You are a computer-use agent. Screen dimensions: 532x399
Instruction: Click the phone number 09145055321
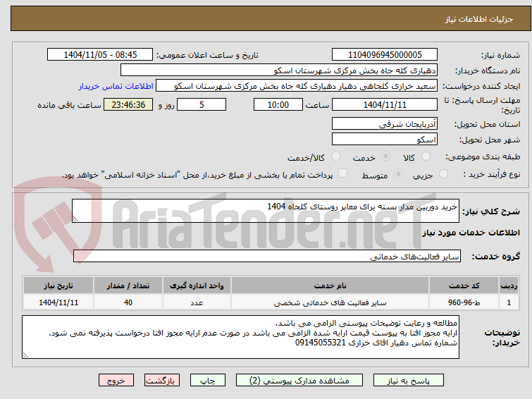320,343
